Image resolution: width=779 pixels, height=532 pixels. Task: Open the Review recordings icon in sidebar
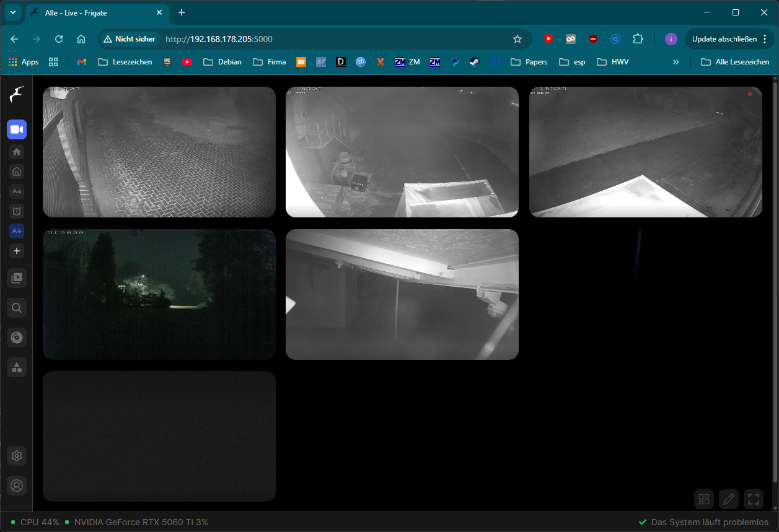tap(17, 278)
